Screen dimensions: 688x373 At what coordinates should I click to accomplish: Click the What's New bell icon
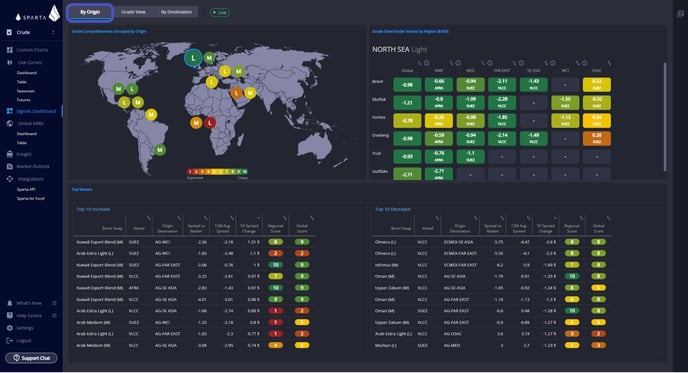click(x=10, y=303)
